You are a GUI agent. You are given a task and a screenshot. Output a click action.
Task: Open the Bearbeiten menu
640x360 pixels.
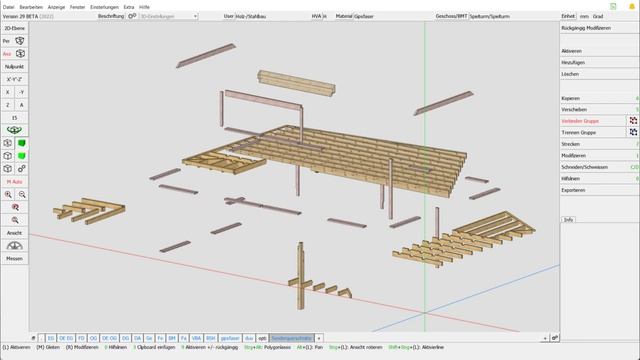31,7
